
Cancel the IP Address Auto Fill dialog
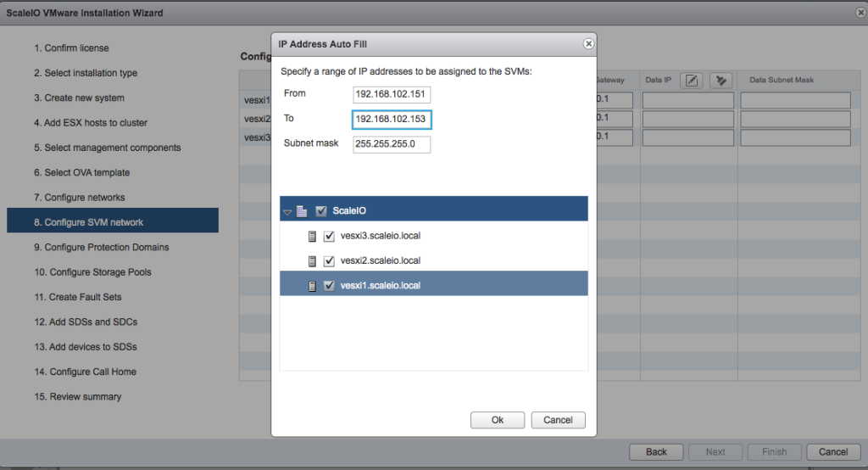pyautogui.click(x=558, y=420)
